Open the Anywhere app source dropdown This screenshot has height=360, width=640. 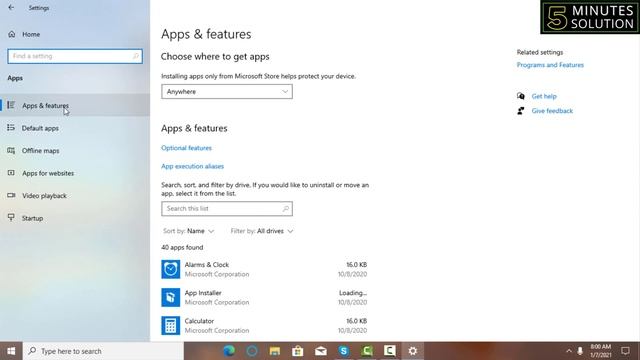227,91
